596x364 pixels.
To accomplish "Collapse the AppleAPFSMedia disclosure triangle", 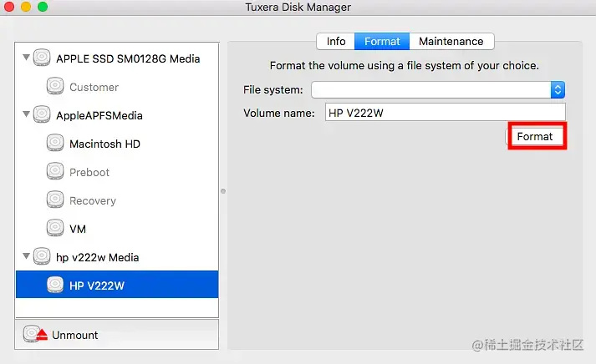I will (x=26, y=114).
